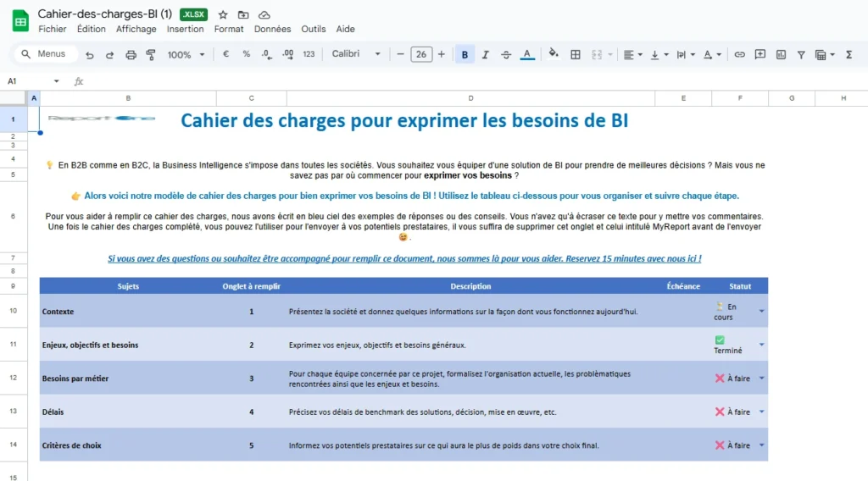
Task: Increase font size with plus button
Action: pos(441,54)
